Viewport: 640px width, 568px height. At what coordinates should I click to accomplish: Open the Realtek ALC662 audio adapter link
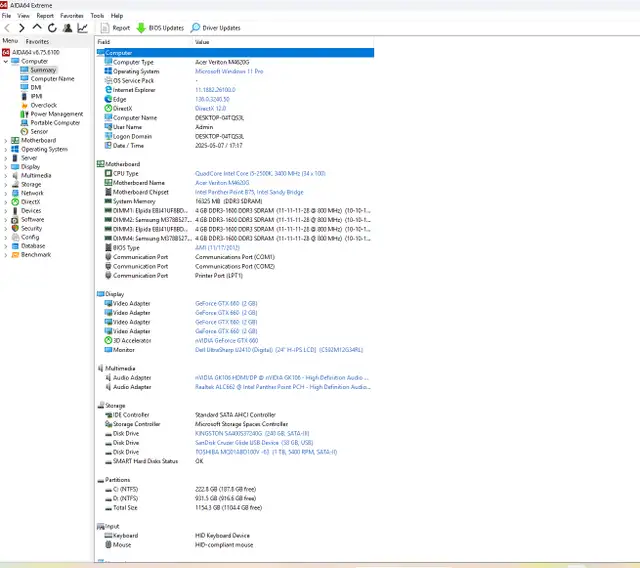pos(282,387)
